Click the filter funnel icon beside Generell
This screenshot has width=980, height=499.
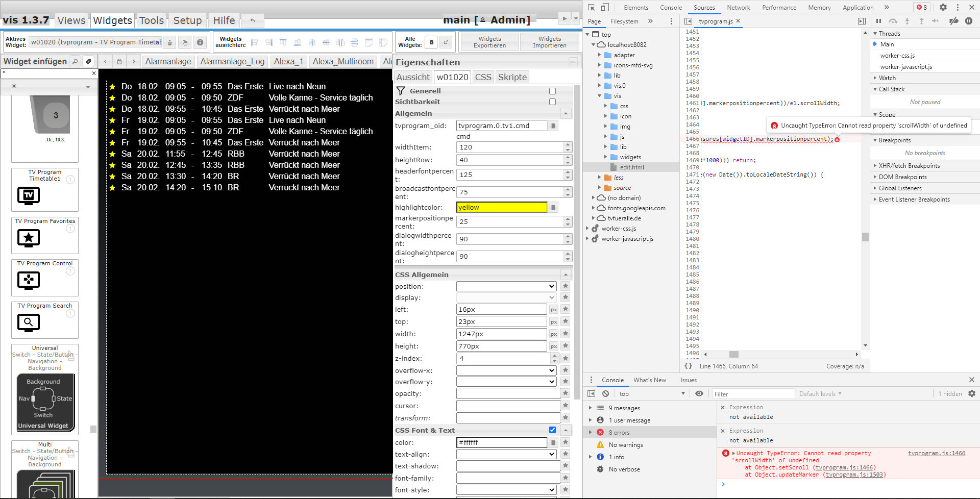coord(401,90)
